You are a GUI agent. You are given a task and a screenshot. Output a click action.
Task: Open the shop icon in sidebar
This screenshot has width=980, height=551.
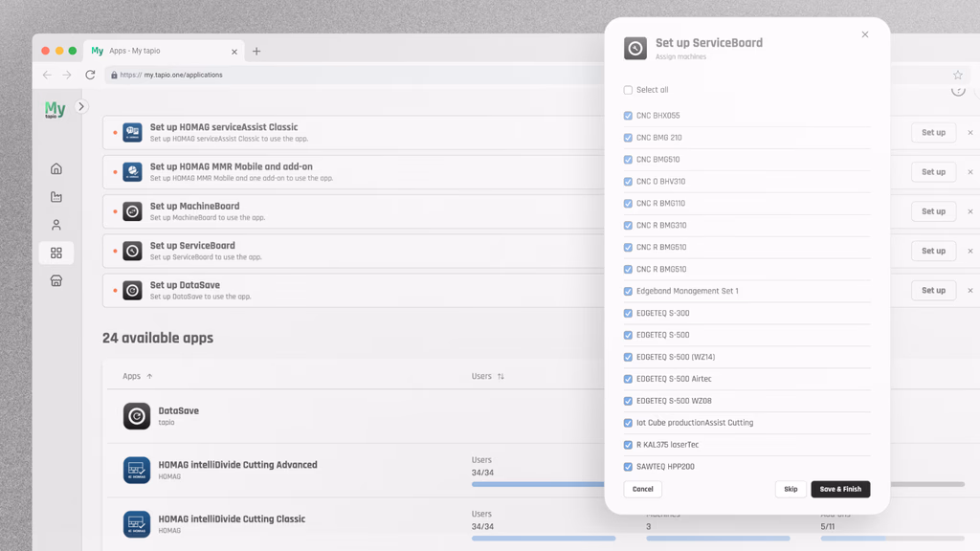[x=56, y=281]
